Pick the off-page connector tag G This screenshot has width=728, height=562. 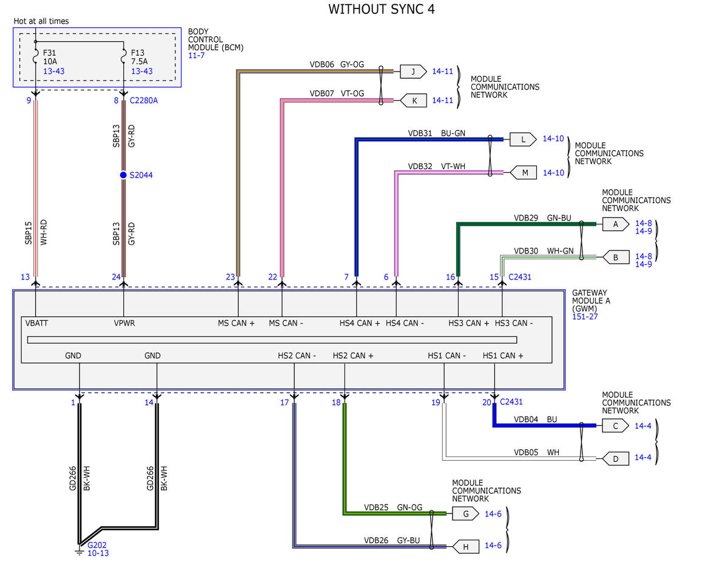click(465, 514)
